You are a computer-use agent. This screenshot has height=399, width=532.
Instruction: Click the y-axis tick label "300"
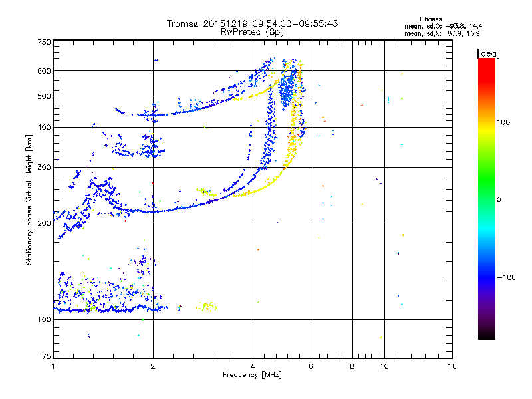[44, 168]
